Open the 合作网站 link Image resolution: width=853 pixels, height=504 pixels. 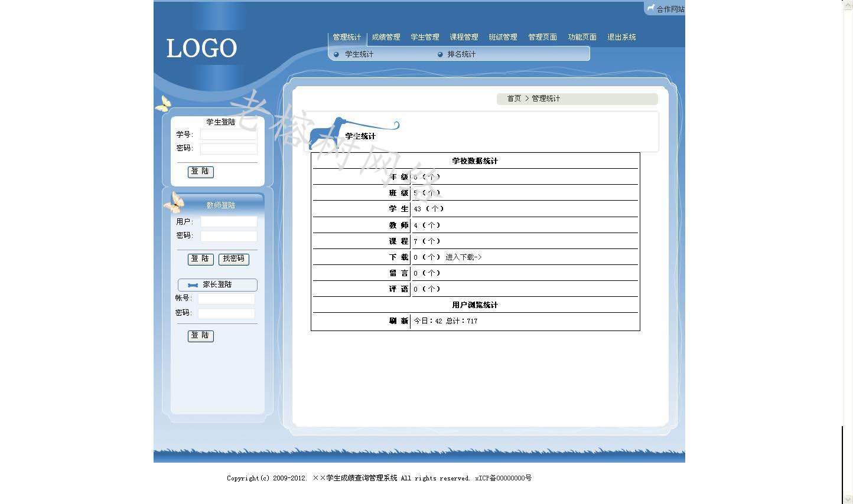(x=670, y=9)
